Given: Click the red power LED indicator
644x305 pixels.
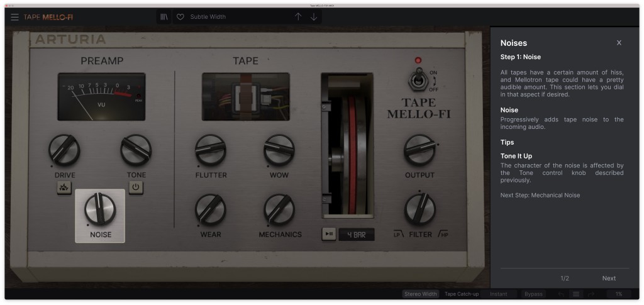Looking at the screenshot, I should pos(418,60).
